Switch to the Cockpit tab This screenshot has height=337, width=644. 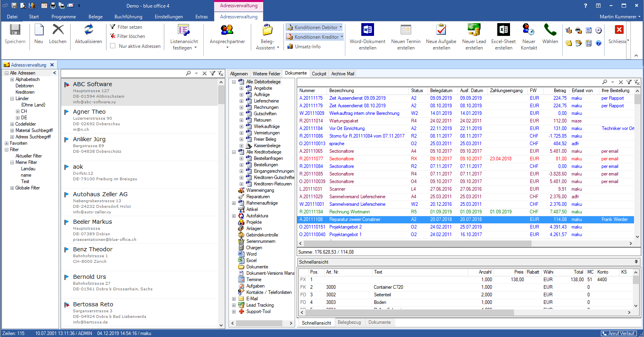319,74
